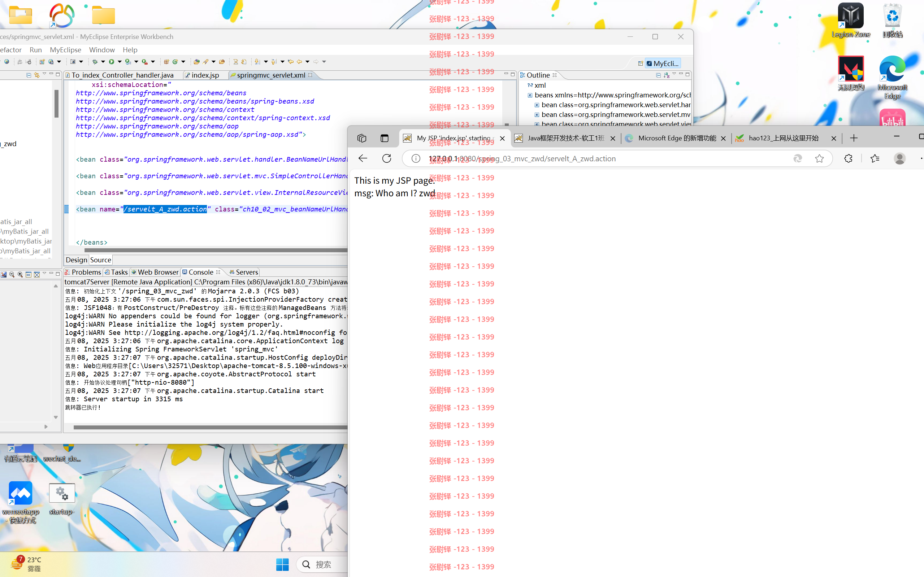The height and width of the screenshot is (577, 924).
Task: Open Edge tab actions menu icon
Action: [385, 138]
